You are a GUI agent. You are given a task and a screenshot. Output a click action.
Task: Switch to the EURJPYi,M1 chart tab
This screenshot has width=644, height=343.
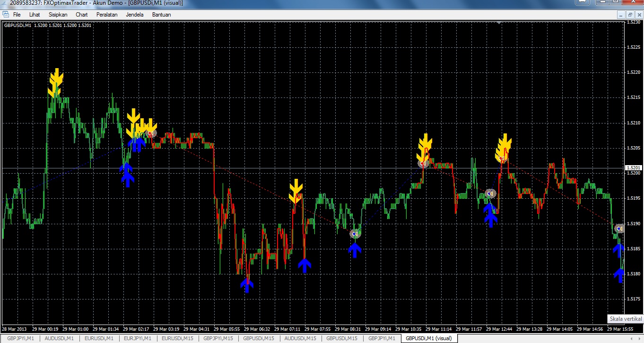[x=138, y=338]
